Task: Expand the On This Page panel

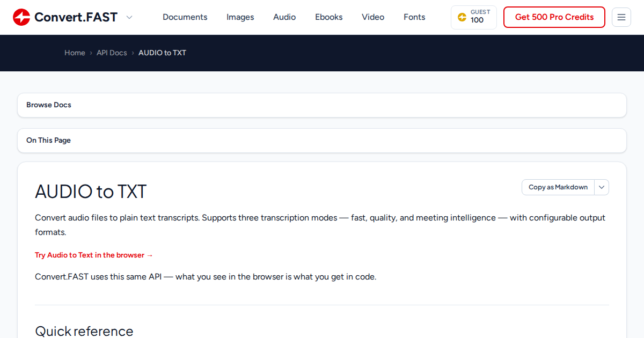Action: (x=322, y=141)
